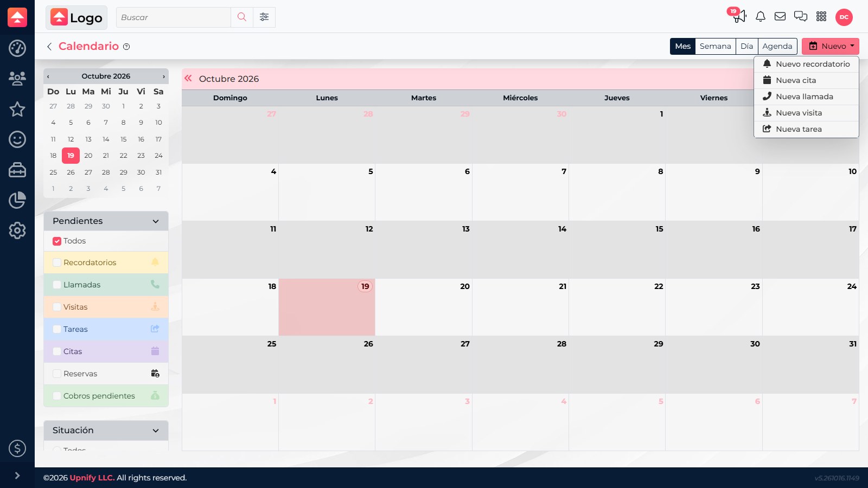The image size is (868, 488).
Task: Open the dashboard speedometer icon in sidebar
Action: [17, 48]
